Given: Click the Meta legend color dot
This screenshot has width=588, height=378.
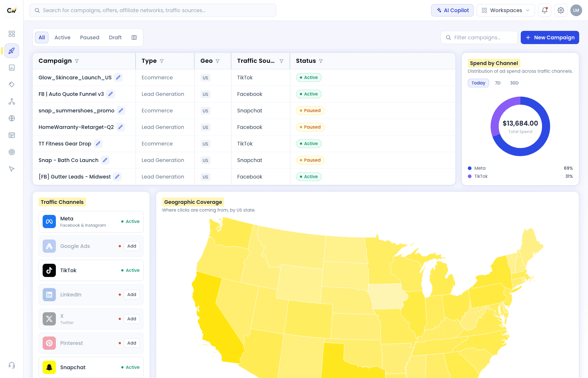Looking at the screenshot, I should [x=470, y=168].
